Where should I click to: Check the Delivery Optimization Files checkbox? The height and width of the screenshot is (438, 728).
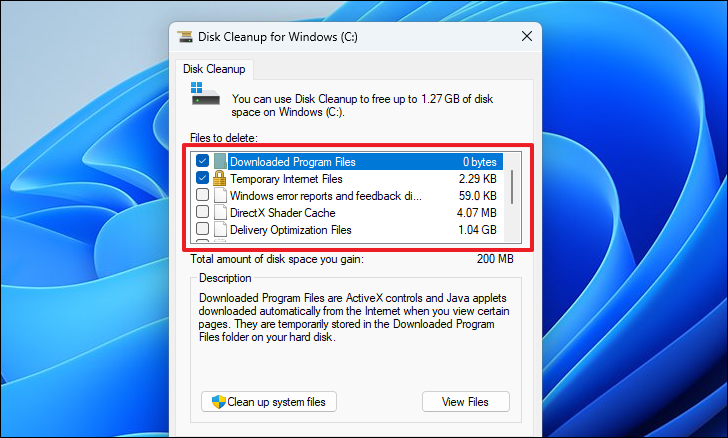[202, 229]
